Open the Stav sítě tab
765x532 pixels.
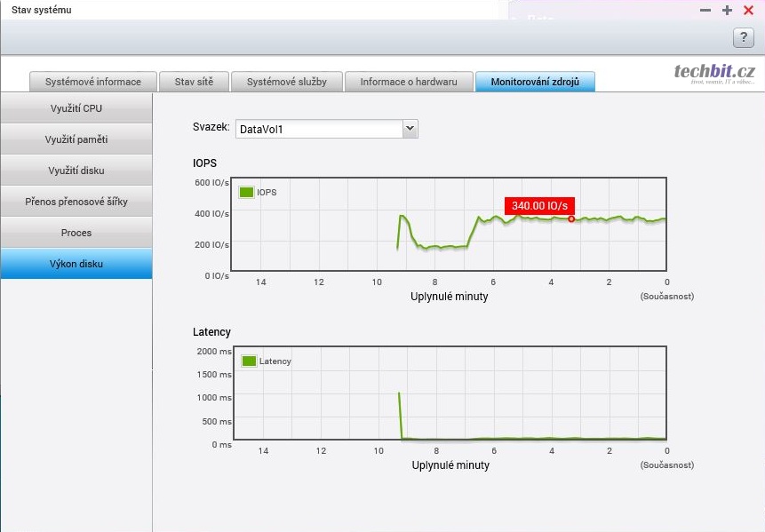[x=194, y=82]
